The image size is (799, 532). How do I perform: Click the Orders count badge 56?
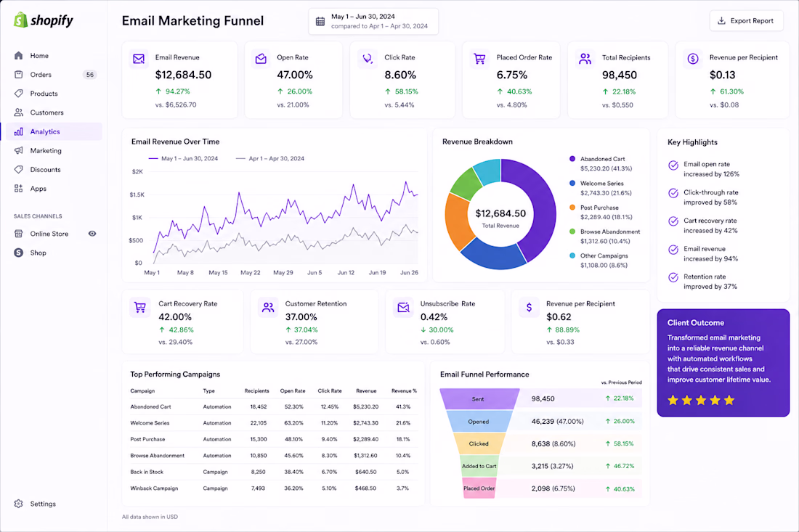click(89, 75)
